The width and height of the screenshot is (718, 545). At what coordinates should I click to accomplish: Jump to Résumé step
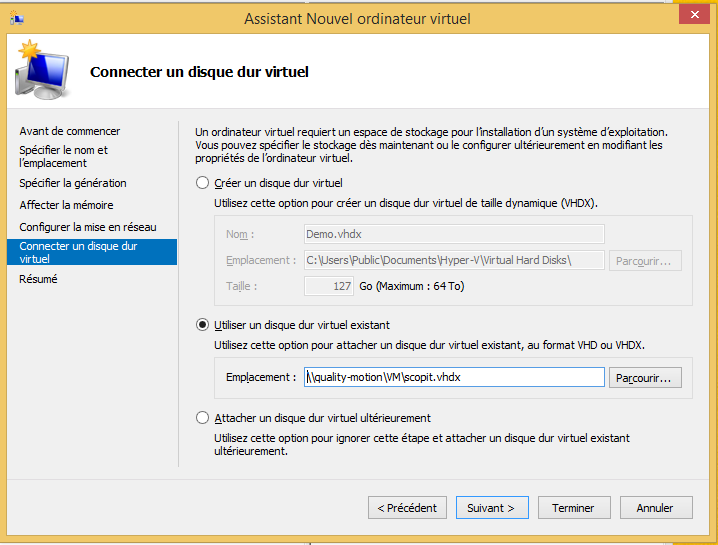click(38, 279)
